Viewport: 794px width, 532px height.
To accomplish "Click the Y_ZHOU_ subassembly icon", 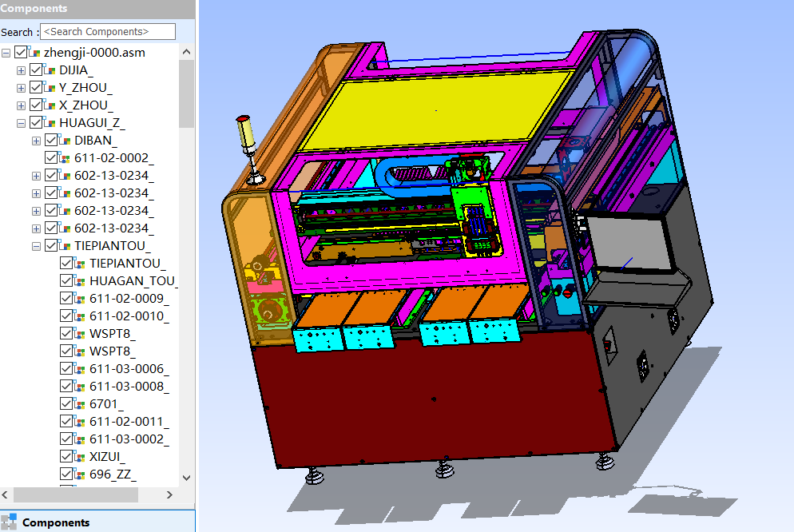I will (51, 88).
